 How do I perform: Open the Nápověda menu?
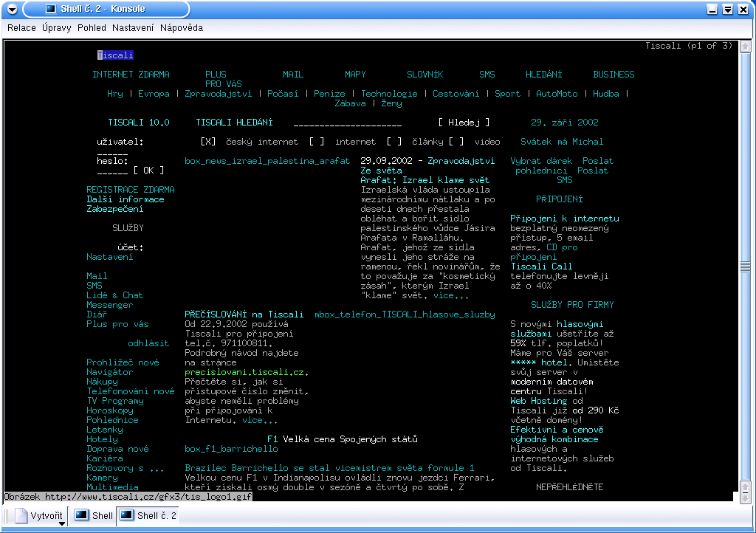182,27
